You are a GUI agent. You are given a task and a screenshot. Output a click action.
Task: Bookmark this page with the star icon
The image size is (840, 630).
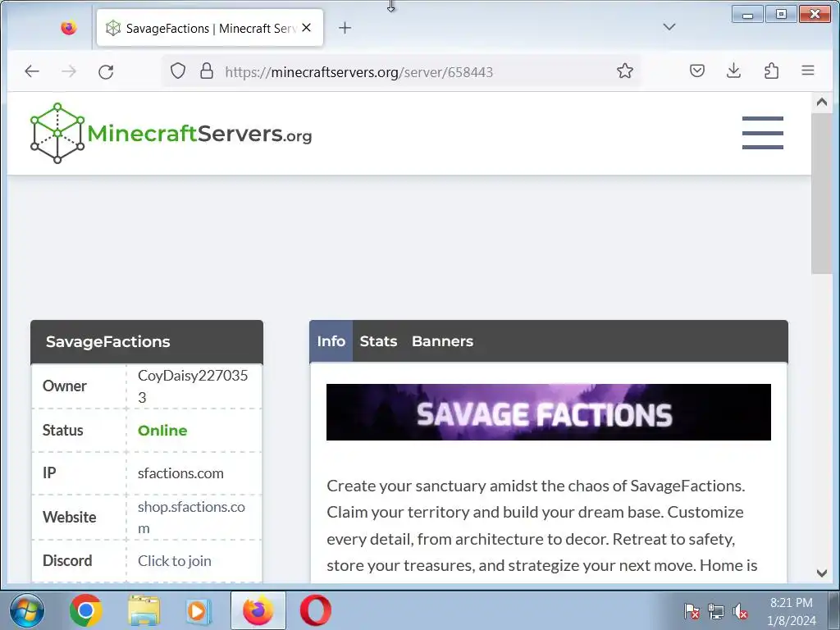coord(624,71)
